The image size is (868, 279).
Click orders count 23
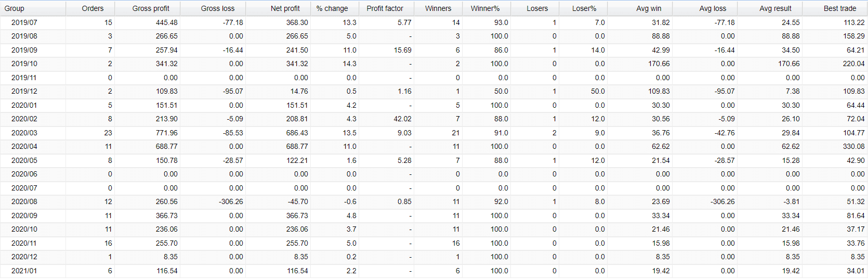pyautogui.click(x=108, y=133)
